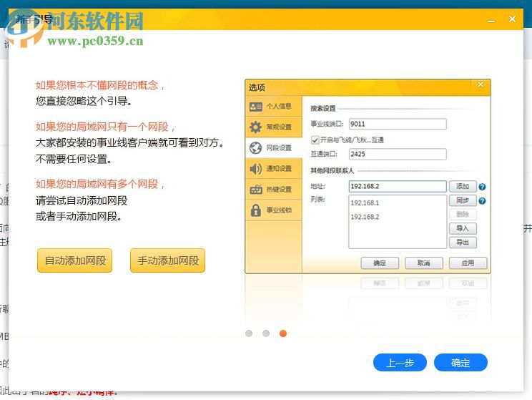Screen dimensions: 532x400
Task: Select 192.168.1 in the segment list
Action: [x=365, y=203]
